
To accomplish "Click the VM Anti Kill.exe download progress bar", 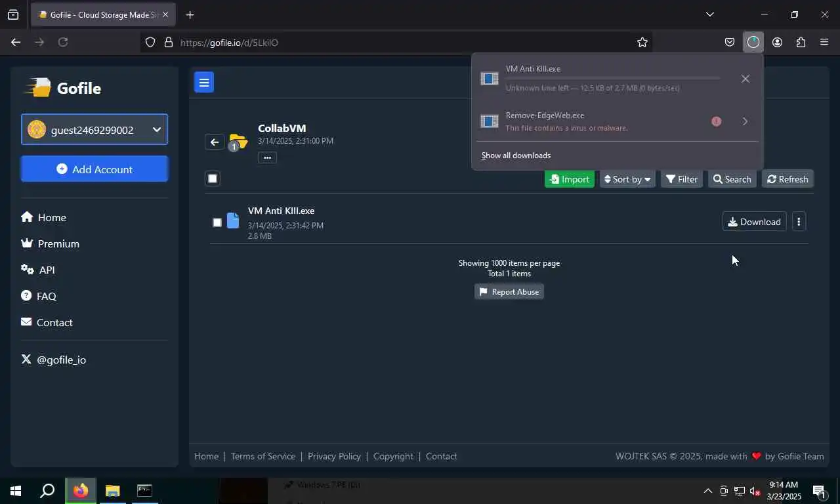I will [x=613, y=78].
